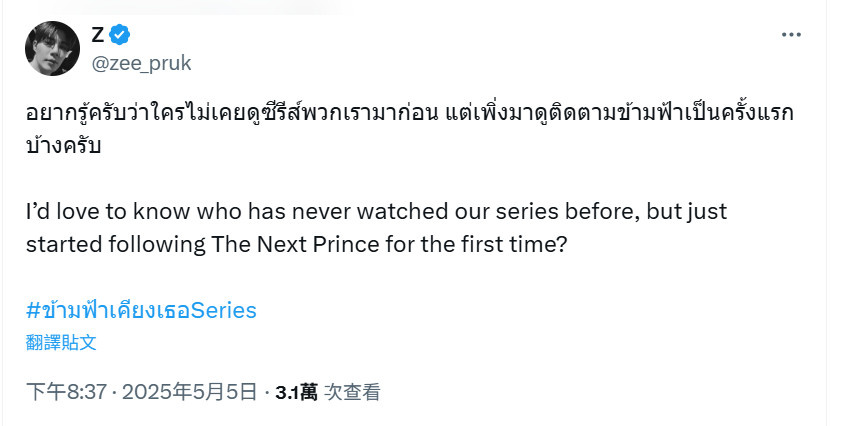Open the #ข้ามฟ้าเคียงเธอSeries hashtag
The width and height of the screenshot is (844, 426).
[141, 311]
